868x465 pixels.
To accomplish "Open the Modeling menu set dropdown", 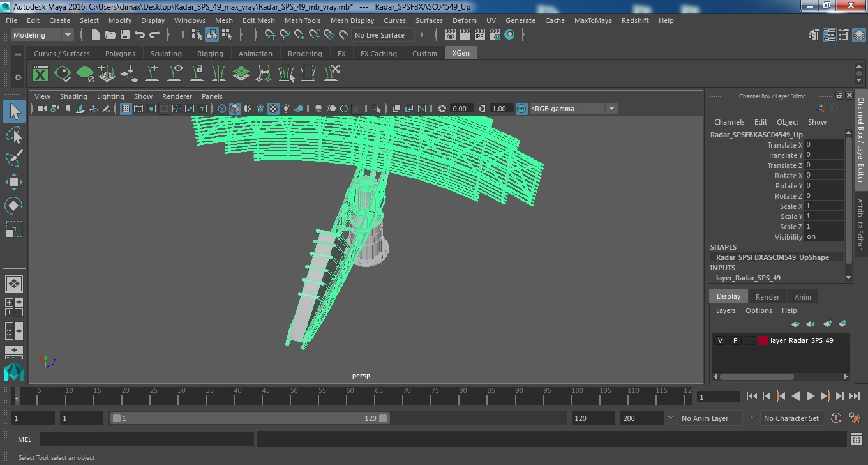I will [x=42, y=35].
